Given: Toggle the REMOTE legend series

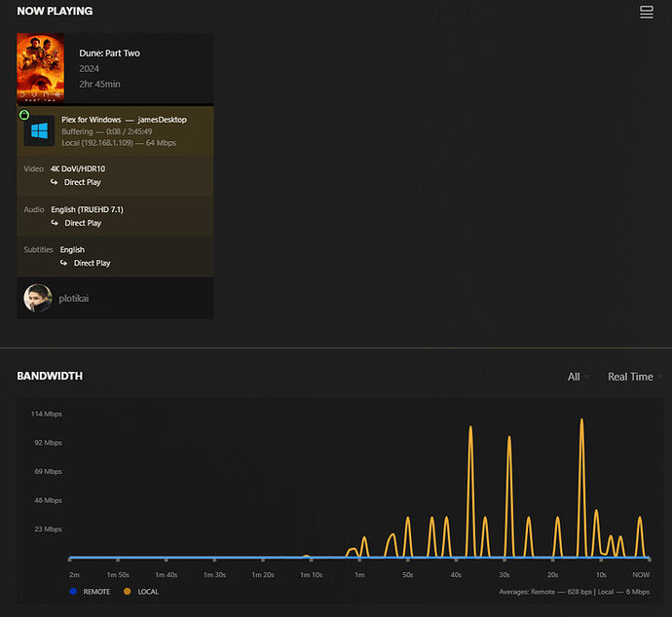Looking at the screenshot, I should (x=90, y=592).
